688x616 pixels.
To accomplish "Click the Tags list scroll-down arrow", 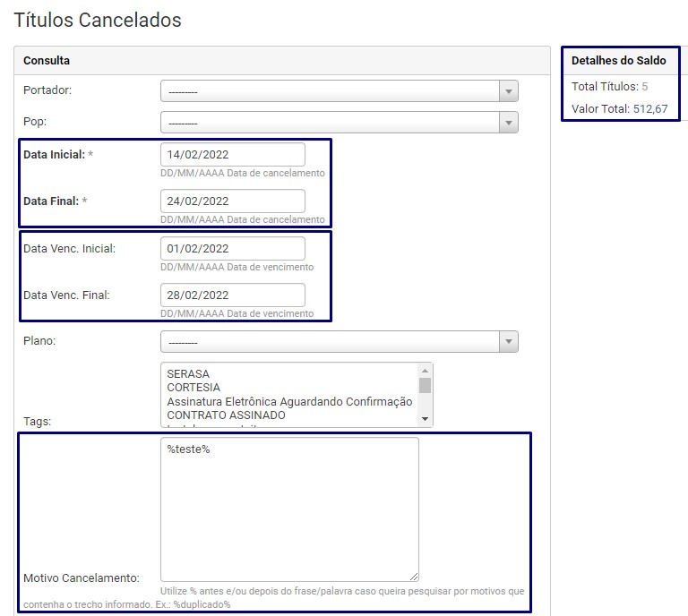I will click(426, 420).
